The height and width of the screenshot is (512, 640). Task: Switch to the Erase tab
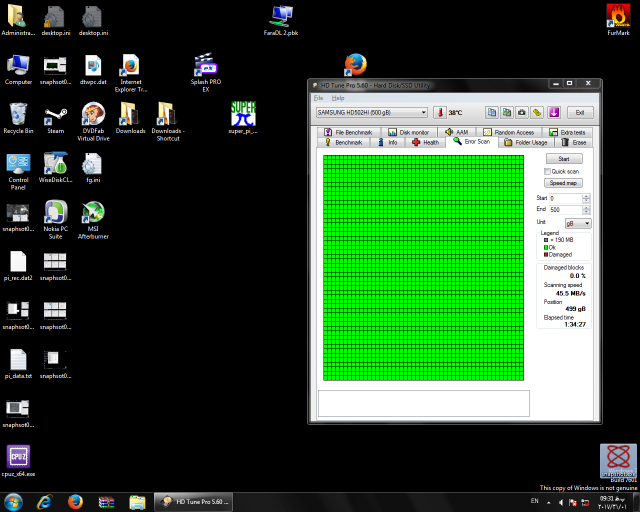pyautogui.click(x=573, y=142)
